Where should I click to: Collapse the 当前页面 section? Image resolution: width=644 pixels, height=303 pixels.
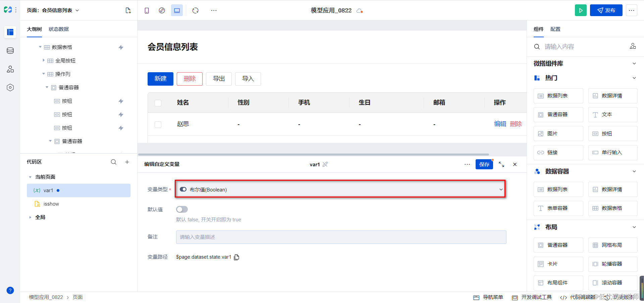coord(30,177)
